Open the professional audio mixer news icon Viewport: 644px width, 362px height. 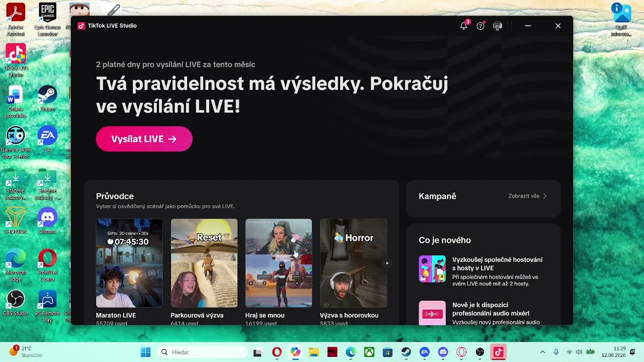coord(432,313)
